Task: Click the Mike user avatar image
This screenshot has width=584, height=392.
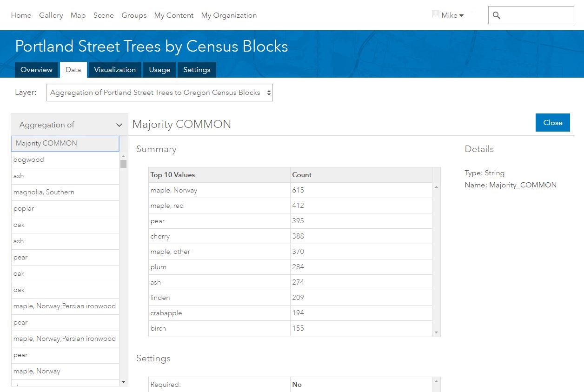Action: pyautogui.click(x=436, y=15)
